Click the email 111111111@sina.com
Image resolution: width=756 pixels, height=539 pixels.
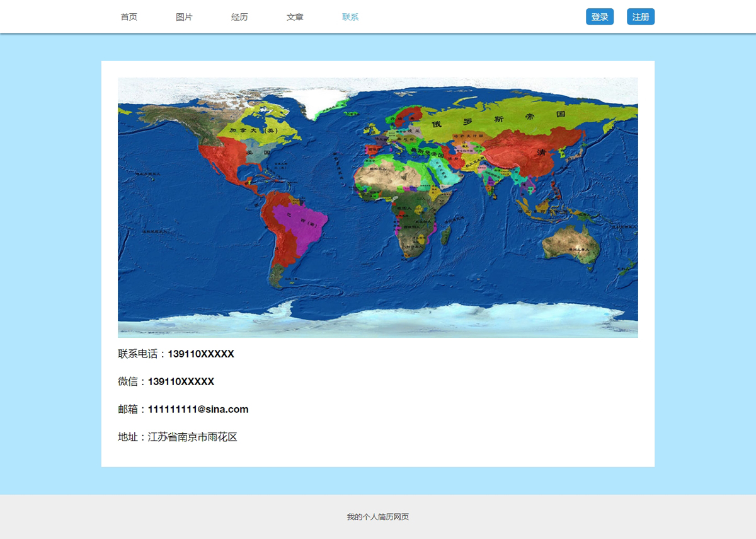coord(198,410)
